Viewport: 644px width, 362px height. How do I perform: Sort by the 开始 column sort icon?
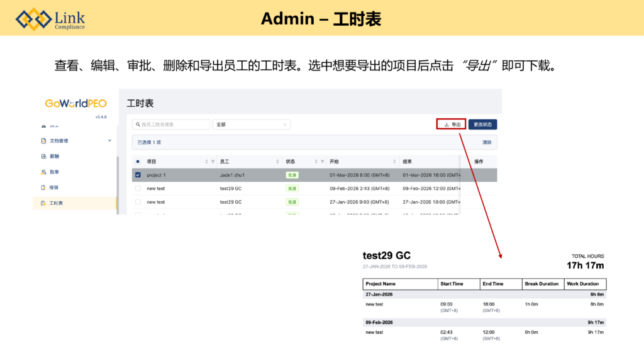click(x=394, y=162)
